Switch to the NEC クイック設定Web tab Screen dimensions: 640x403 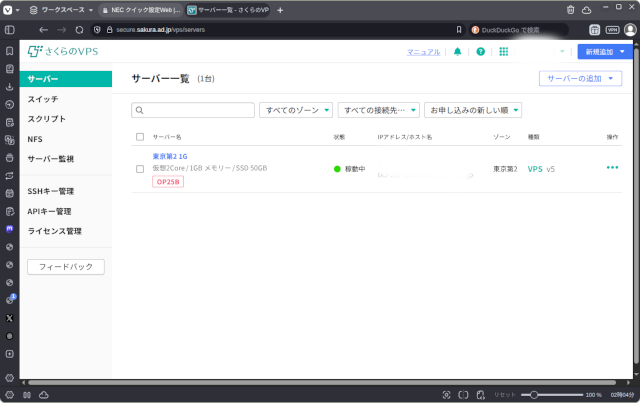[x=141, y=10]
